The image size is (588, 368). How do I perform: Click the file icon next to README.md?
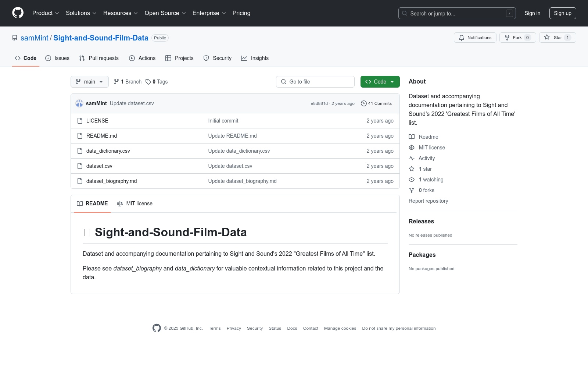(x=80, y=136)
